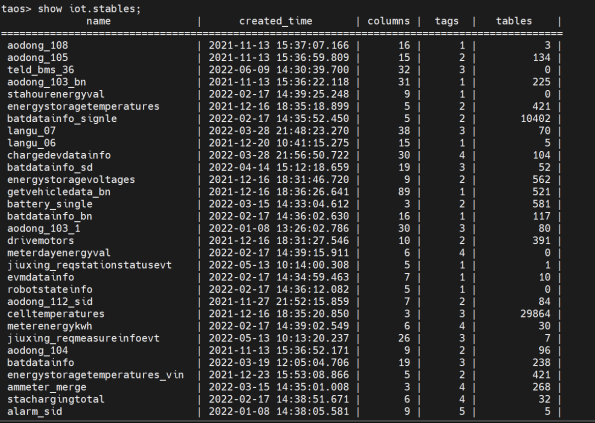Select the table name 'evmdatainfo'
The image size is (595, 423).
[x=41, y=277]
